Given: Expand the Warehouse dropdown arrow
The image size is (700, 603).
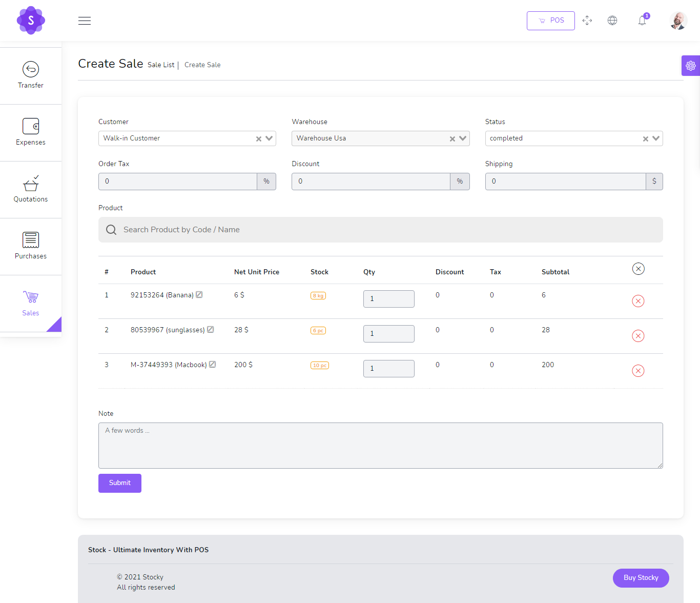Looking at the screenshot, I should point(463,138).
